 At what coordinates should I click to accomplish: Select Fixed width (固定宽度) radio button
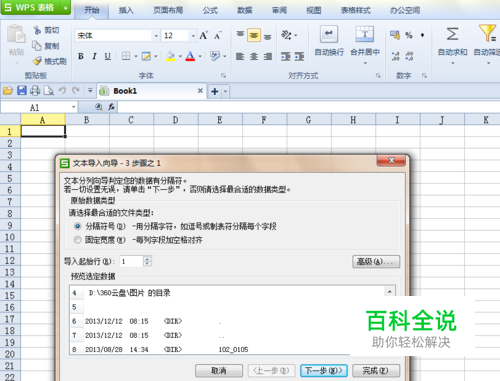click(x=77, y=240)
